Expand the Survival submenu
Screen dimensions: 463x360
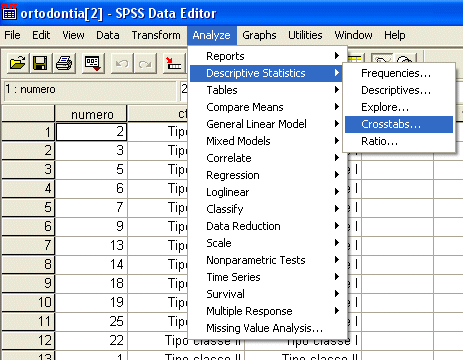click(x=267, y=294)
